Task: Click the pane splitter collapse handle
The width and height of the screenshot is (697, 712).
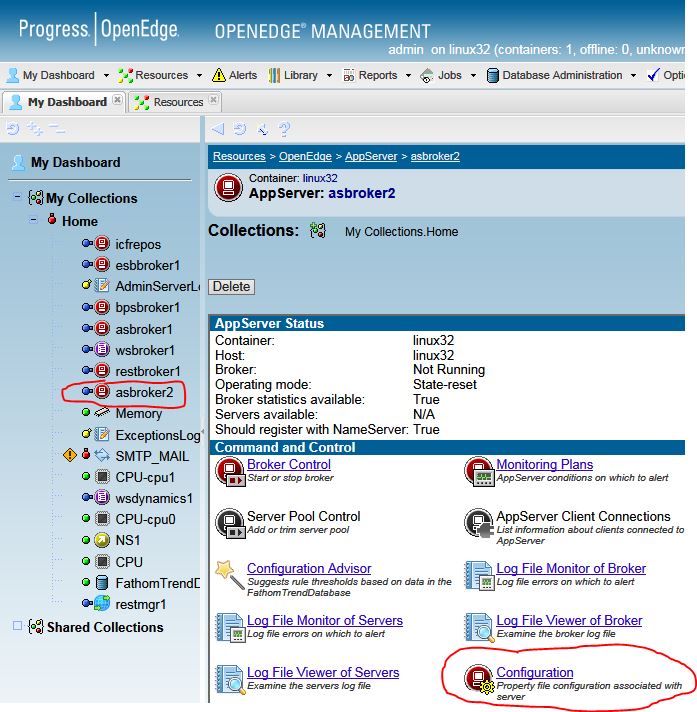Action: (203, 430)
